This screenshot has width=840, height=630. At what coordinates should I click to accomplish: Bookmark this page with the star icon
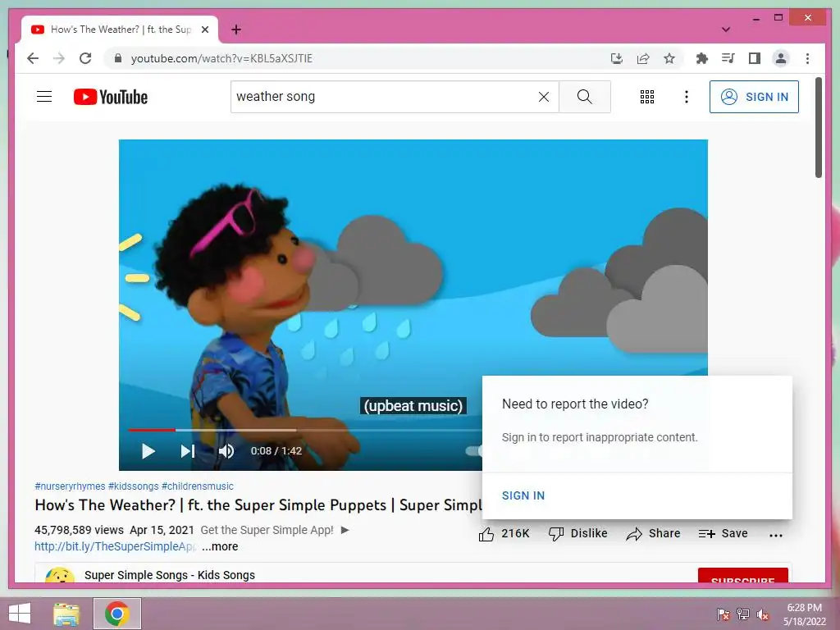(669, 58)
